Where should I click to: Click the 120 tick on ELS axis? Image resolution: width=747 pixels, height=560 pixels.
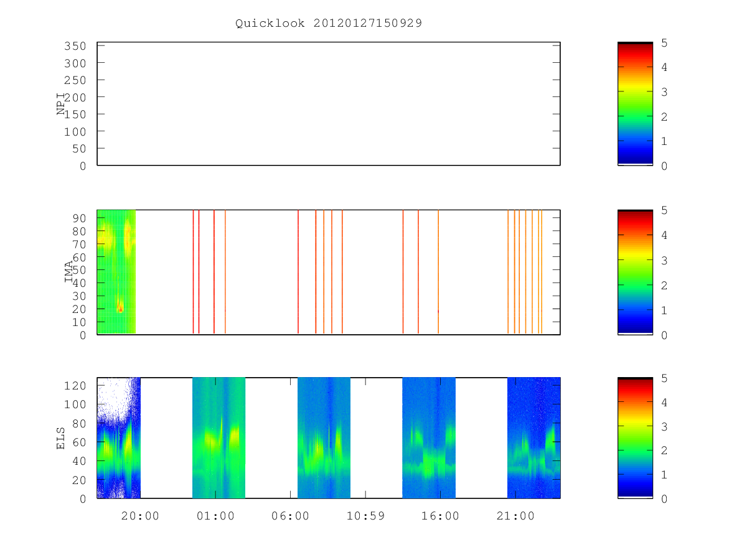tap(75, 385)
